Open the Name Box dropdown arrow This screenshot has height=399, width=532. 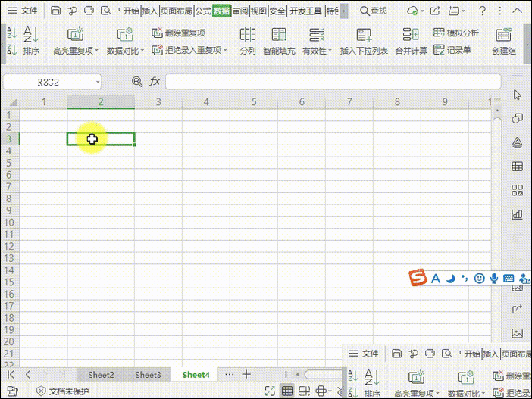click(x=98, y=82)
